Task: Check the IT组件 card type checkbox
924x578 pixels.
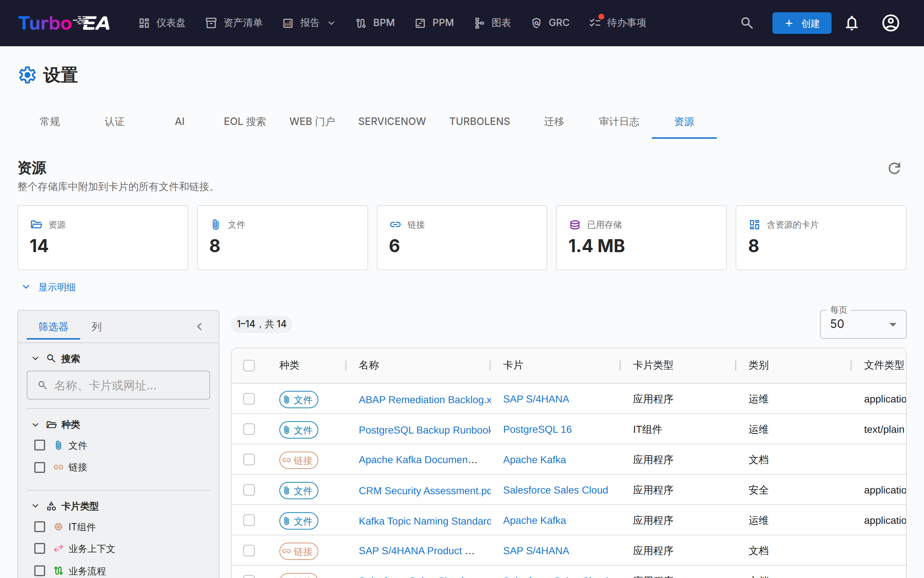Action: pos(40,527)
